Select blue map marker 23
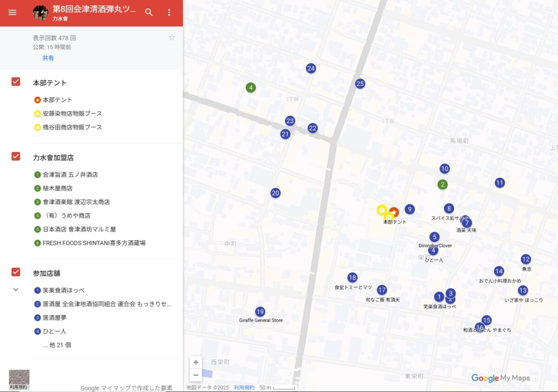 point(290,121)
